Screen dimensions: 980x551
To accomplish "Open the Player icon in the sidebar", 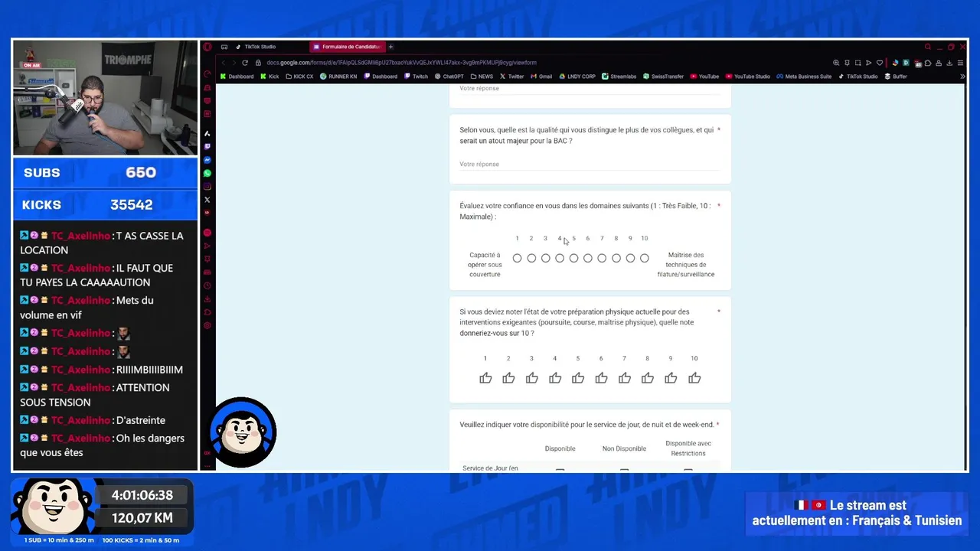I will [207, 232].
